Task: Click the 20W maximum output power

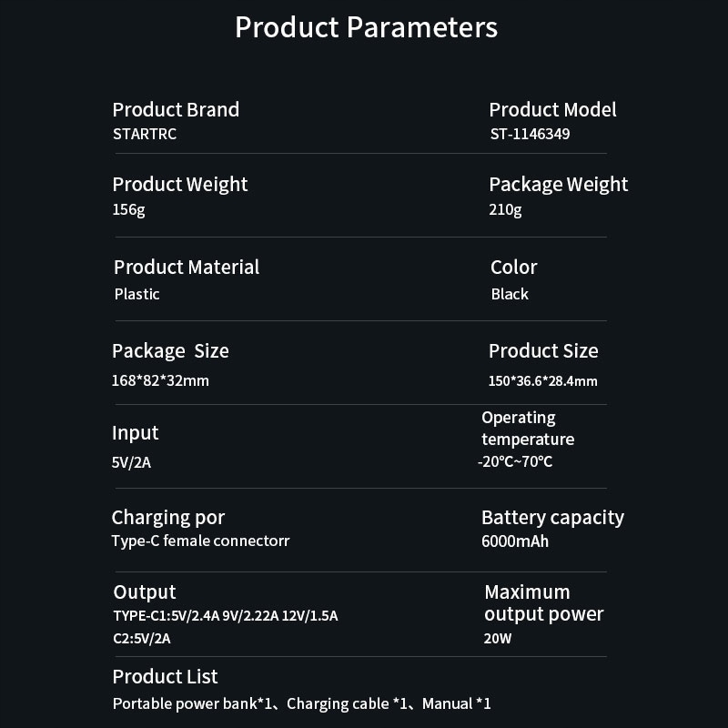Action: [498, 639]
